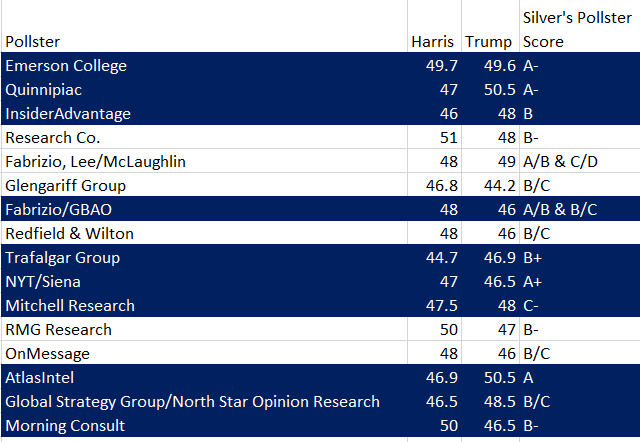Select the Harris column header

pyautogui.click(x=434, y=26)
